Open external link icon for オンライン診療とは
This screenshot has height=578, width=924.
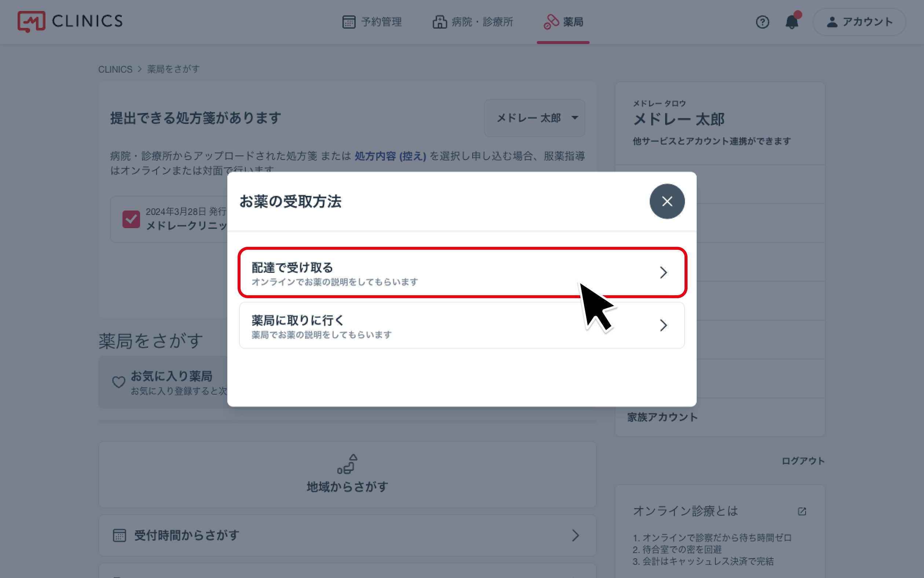[x=802, y=511]
